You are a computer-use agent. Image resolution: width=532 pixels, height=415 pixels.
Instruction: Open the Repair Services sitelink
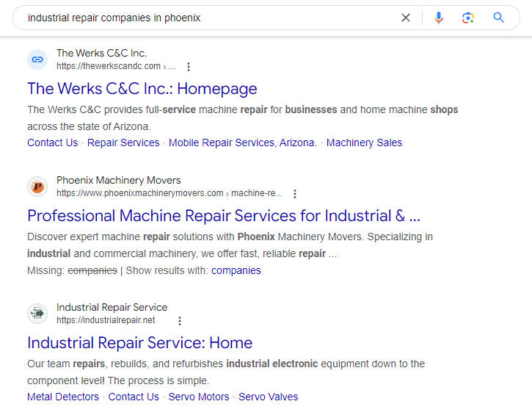point(123,142)
